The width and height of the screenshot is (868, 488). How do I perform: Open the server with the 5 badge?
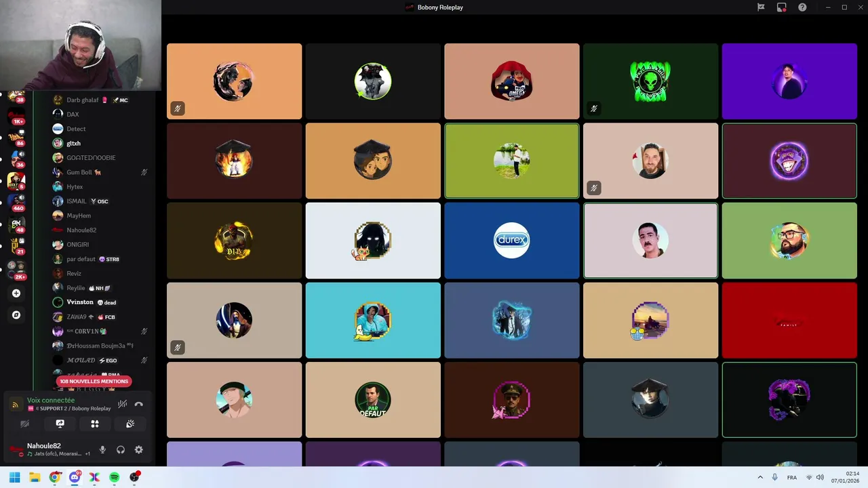[x=16, y=181]
